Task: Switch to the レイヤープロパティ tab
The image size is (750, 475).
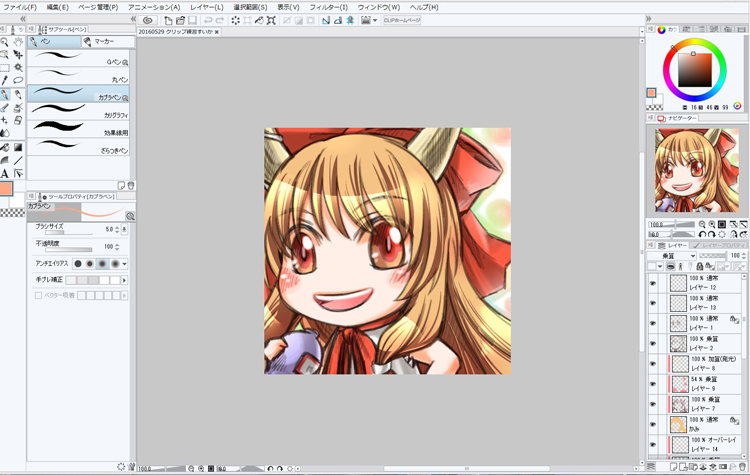Action: pos(719,245)
